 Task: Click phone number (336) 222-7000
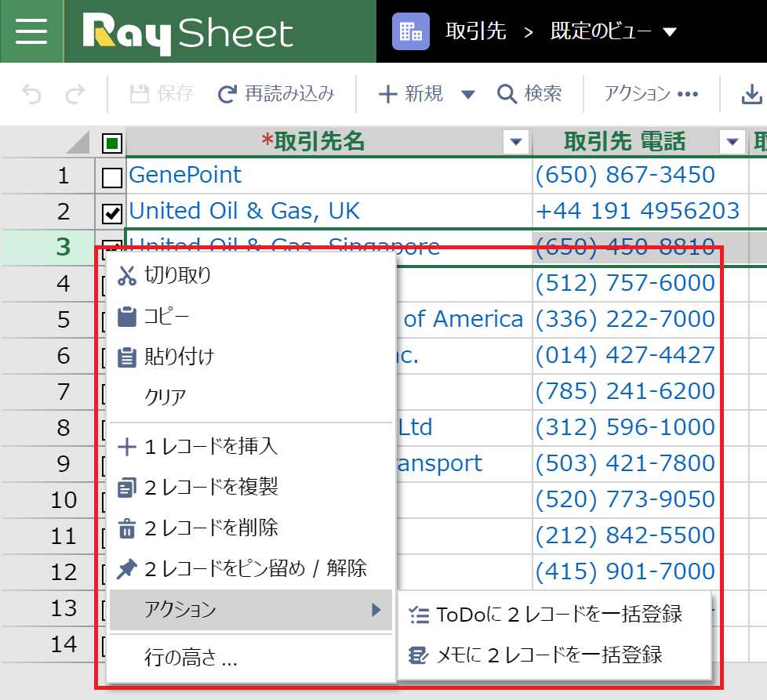625,319
